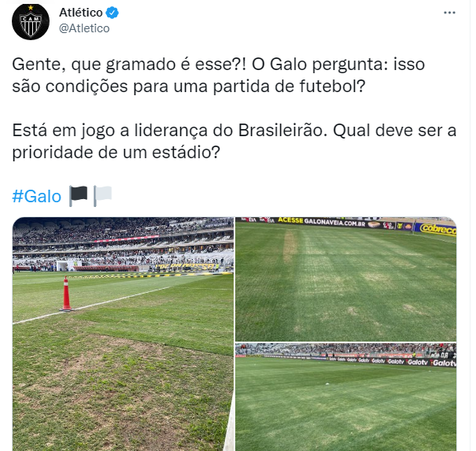Open the top-right photo of patchy grass
Image resolution: width=476 pixels, height=451 pixels.
345,279
